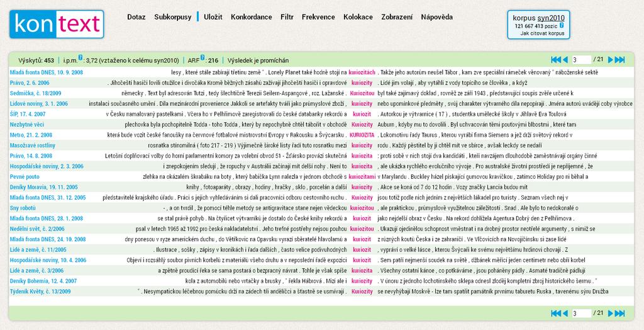Open the Subkorpusy menu
Viewport: 644px width, 330px height.
click(x=173, y=17)
